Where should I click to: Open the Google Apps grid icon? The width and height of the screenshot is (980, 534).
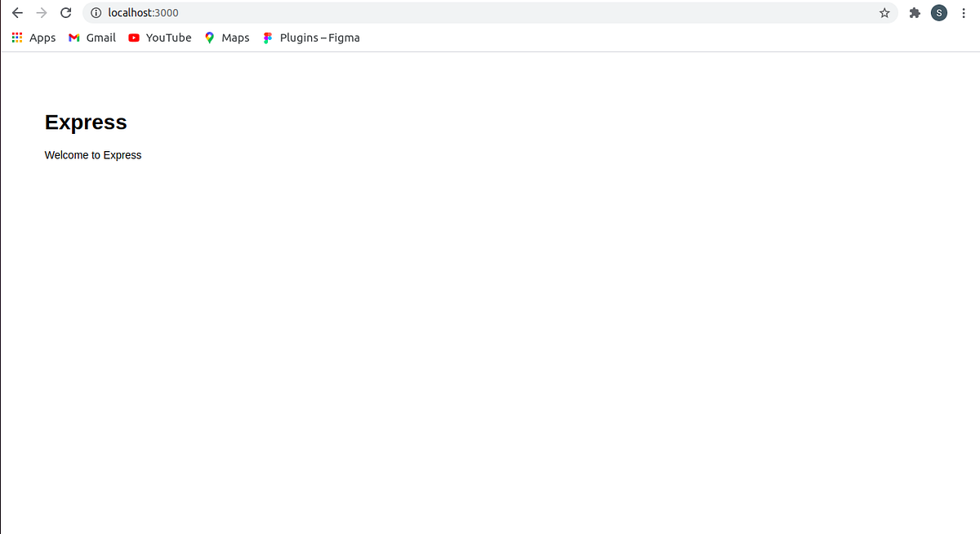pos(16,38)
